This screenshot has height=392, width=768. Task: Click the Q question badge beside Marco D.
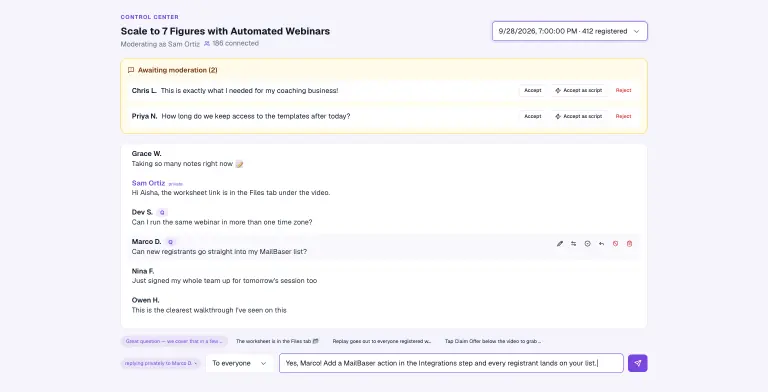[x=170, y=242]
